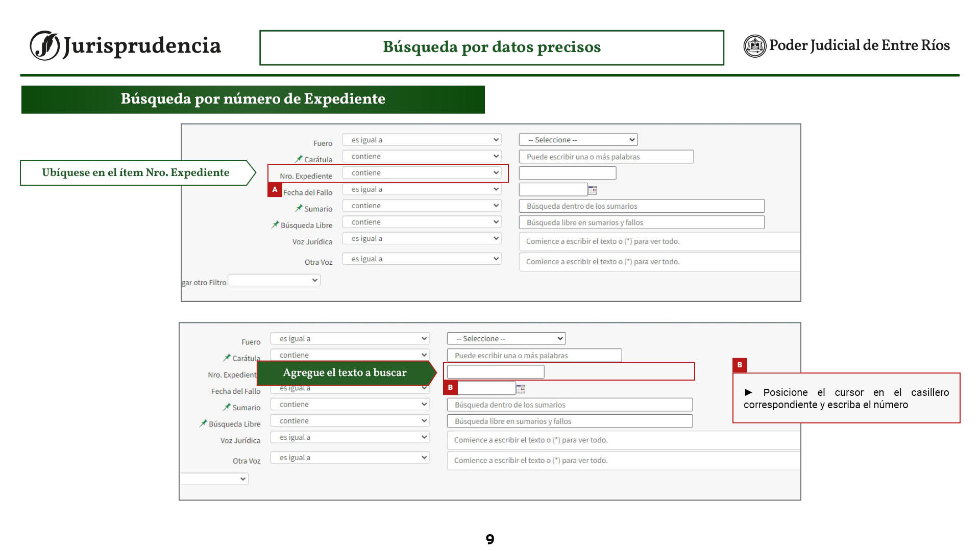
Task: Click the 'Nro. Expediente' label in upper form
Action: pyautogui.click(x=306, y=176)
